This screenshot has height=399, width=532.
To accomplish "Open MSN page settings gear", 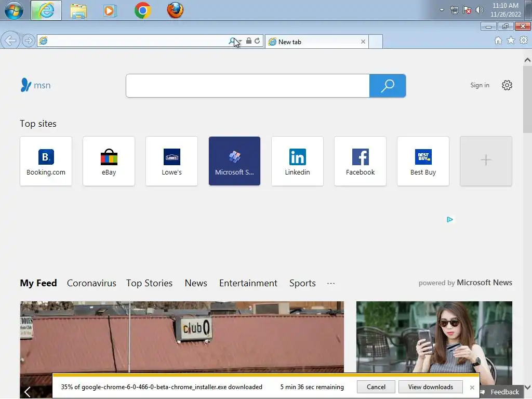I will [507, 85].
